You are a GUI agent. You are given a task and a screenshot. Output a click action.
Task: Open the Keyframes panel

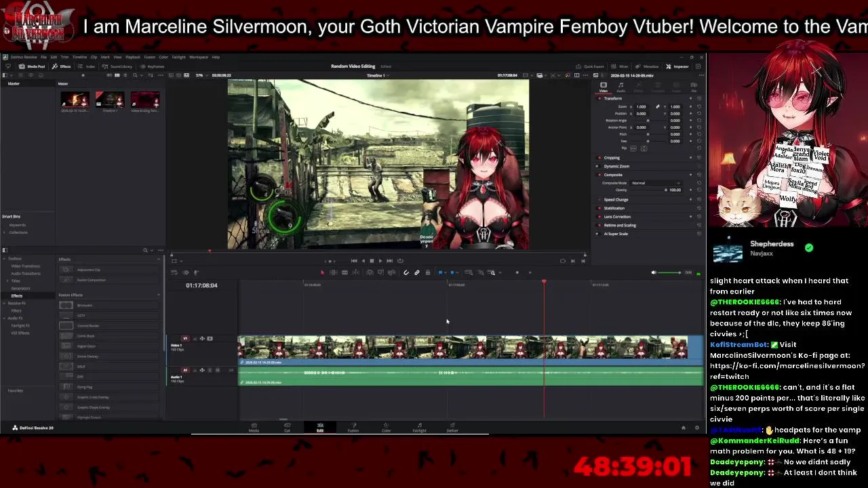[153, 66]
